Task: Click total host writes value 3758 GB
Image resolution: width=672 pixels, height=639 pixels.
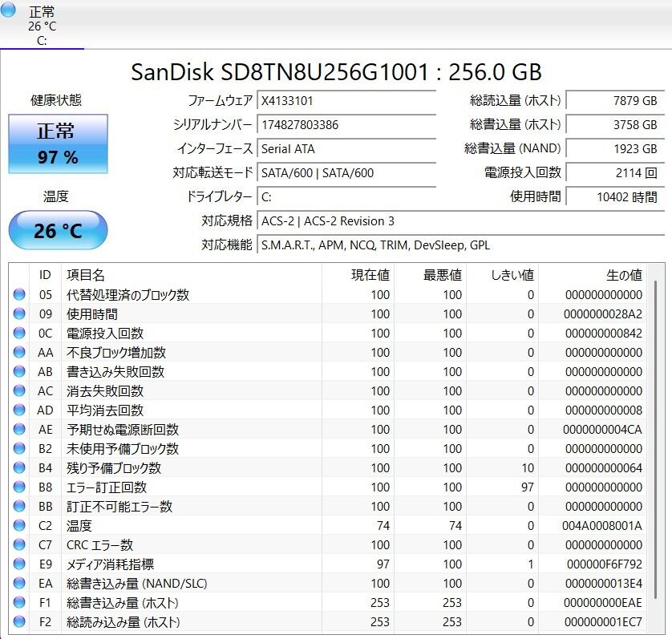Action: pos(615,125)
